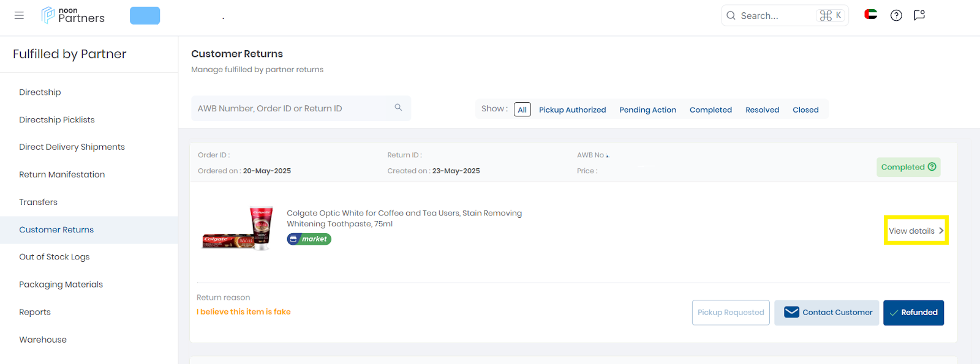
Task: Open the feedback flag icon
Action: tap(919, 15)
